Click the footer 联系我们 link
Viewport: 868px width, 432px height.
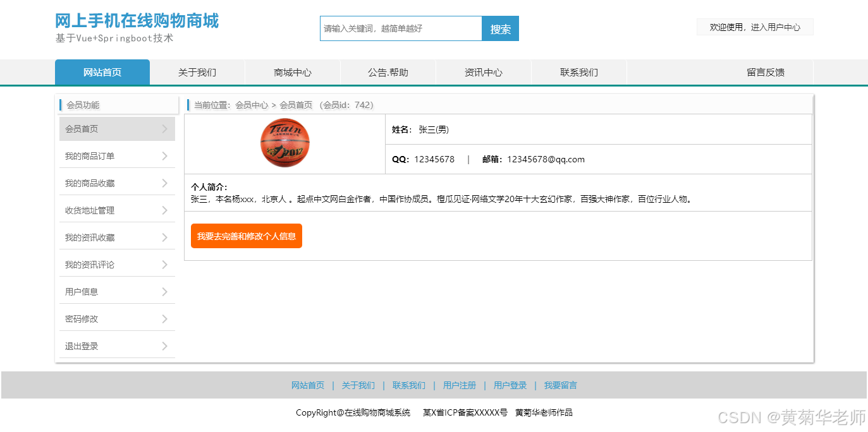[409, 385]
